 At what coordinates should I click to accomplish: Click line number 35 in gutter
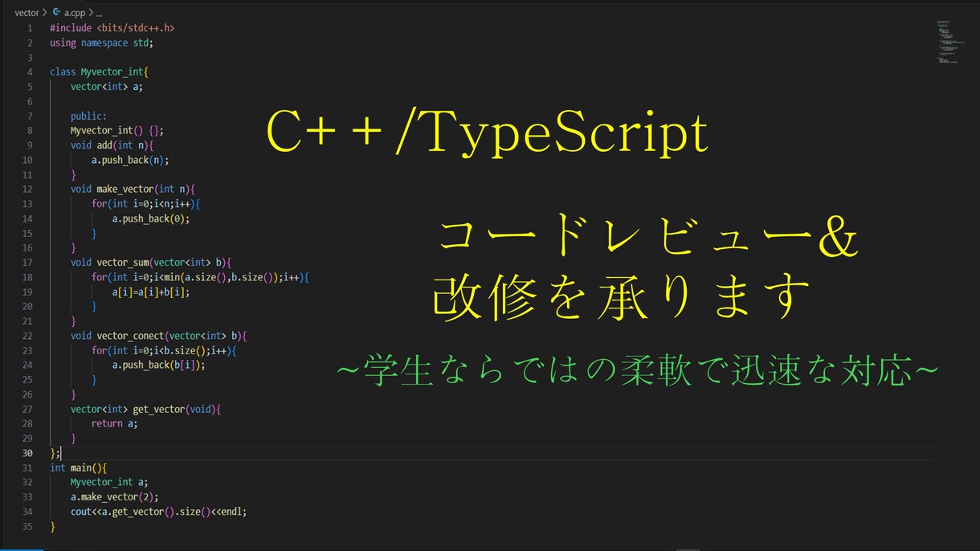tap(28, 526)
